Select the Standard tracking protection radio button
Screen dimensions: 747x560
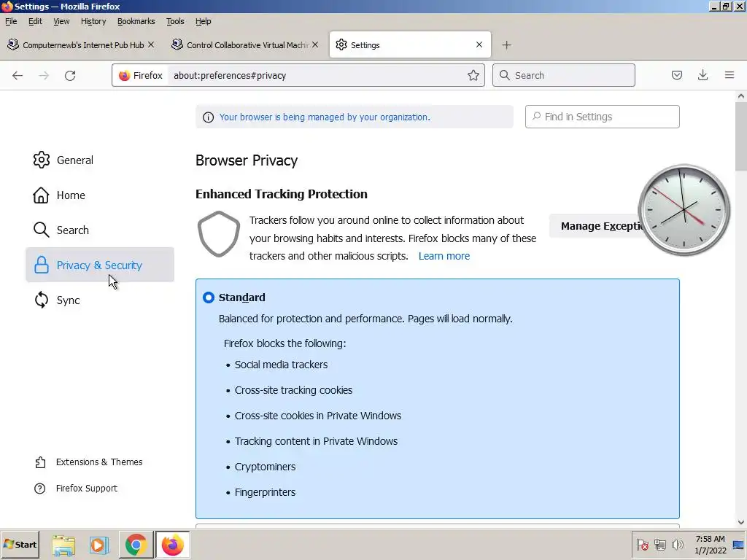coord(208,297)
